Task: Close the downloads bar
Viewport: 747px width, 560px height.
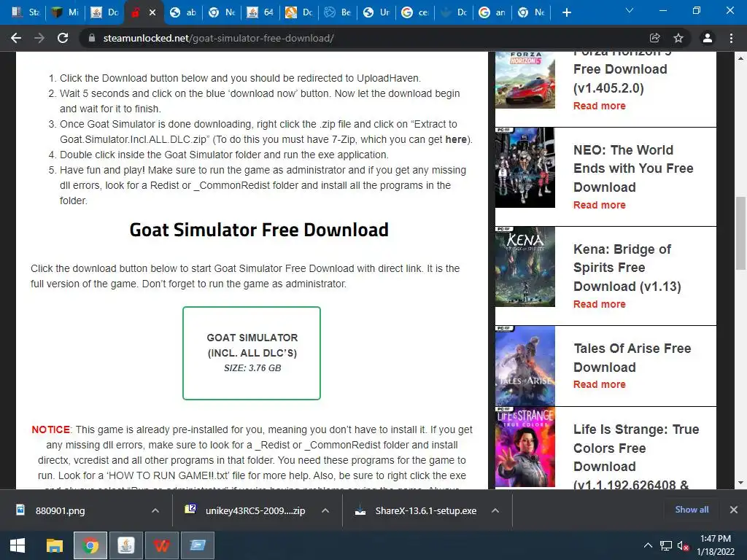Action: [734, 510]
